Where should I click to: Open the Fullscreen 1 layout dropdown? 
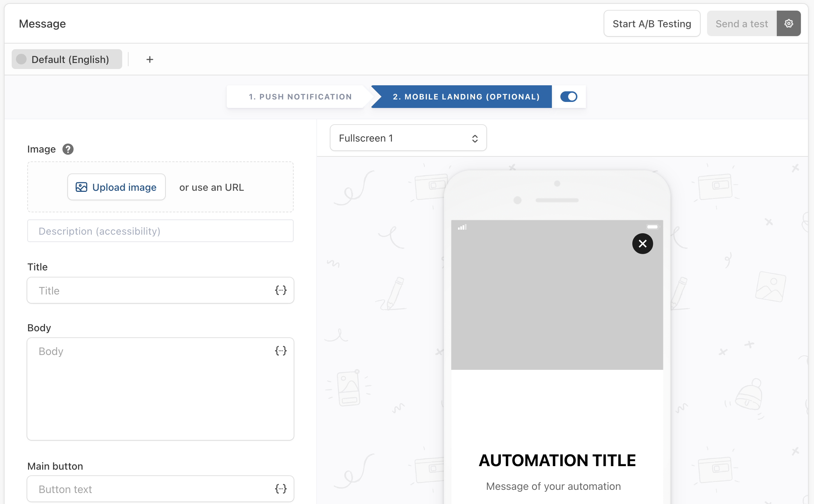click(407, 138)
